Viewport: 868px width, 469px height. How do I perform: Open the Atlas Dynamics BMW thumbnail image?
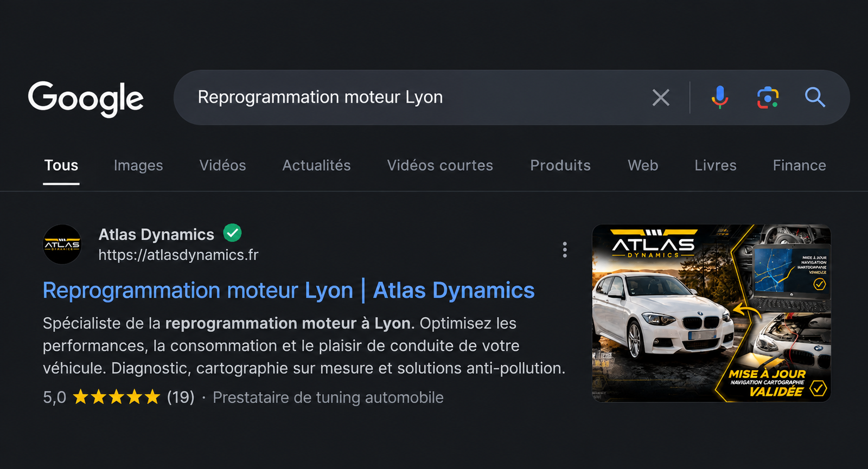point(711,313)
